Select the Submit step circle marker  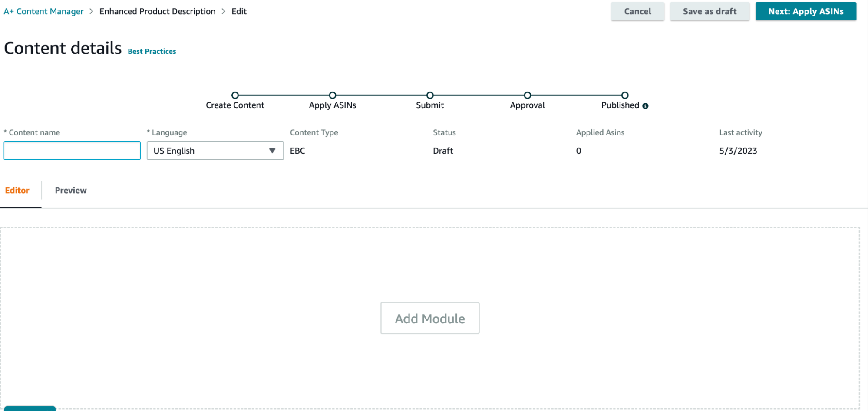coord(430,95)
